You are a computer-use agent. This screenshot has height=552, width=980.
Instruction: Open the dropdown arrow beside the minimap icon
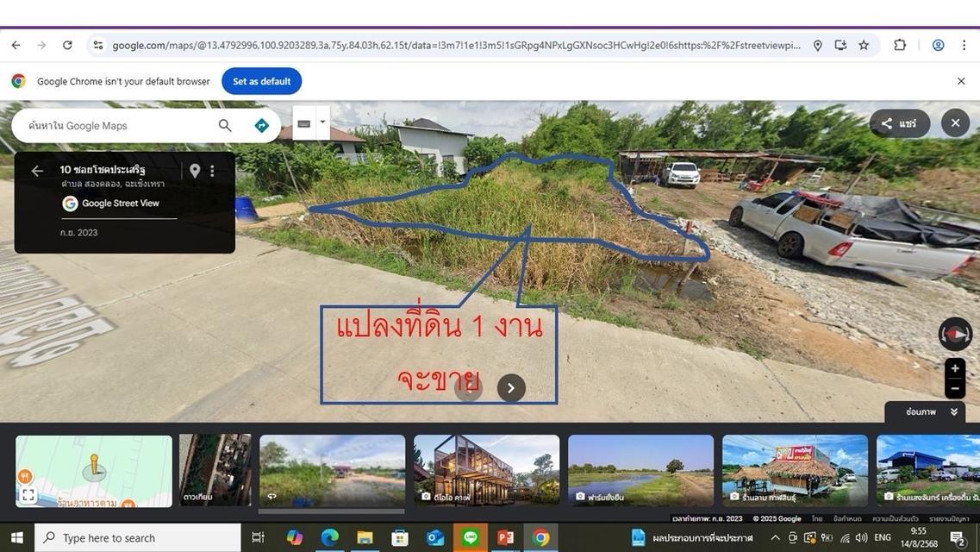[x=322, y=122]
